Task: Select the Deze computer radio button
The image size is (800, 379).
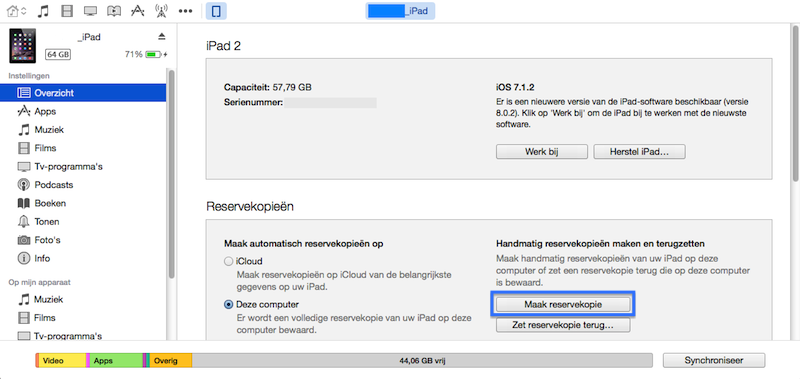Action: coord(229,305)
